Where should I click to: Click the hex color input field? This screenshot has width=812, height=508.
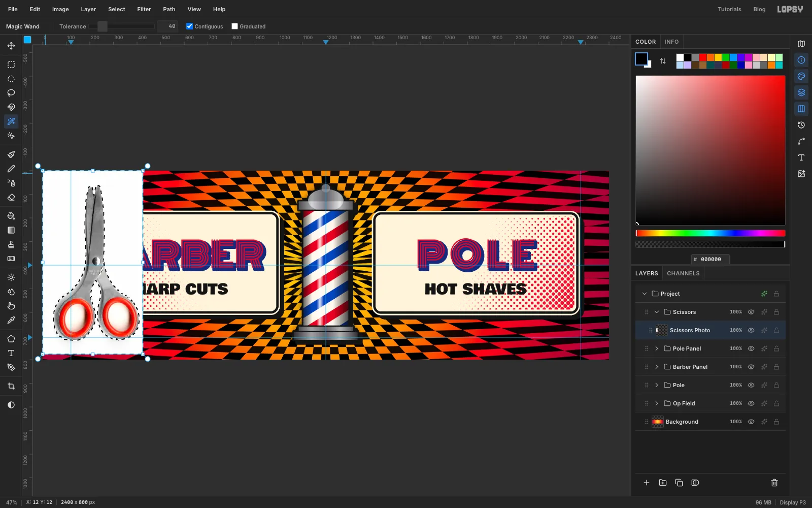710,259
